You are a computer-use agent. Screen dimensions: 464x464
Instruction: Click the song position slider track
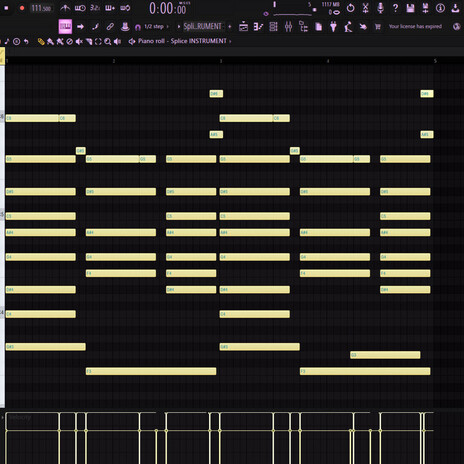[x=293, y=14]
